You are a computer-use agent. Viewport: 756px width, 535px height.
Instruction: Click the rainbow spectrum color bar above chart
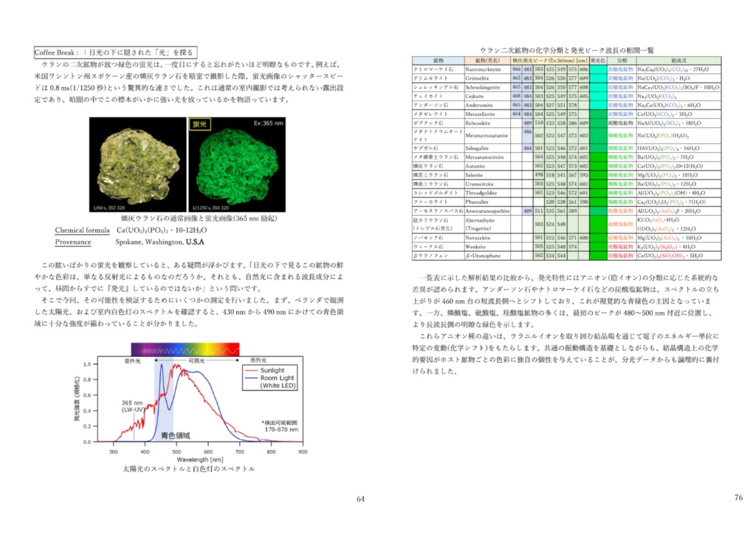[185, 350]
